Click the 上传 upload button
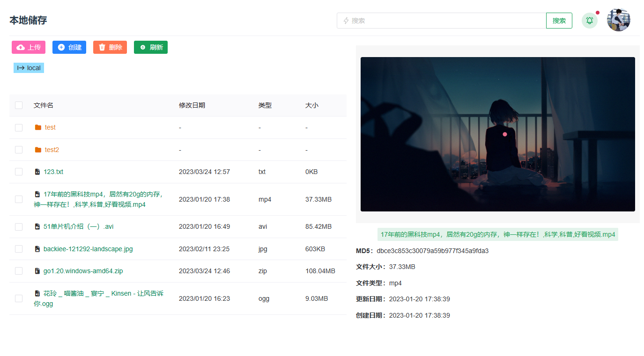This screenshot has height=356, width=644. coord(29,47)
